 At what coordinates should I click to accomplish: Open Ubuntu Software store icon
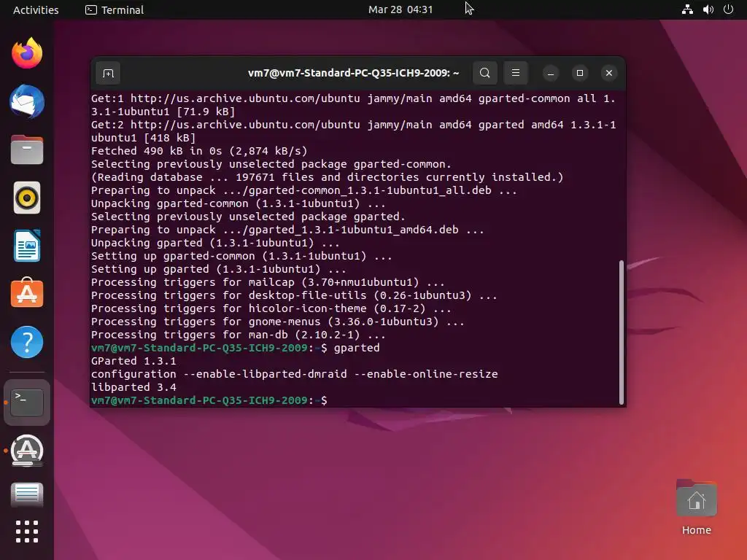tap(27, 293)
